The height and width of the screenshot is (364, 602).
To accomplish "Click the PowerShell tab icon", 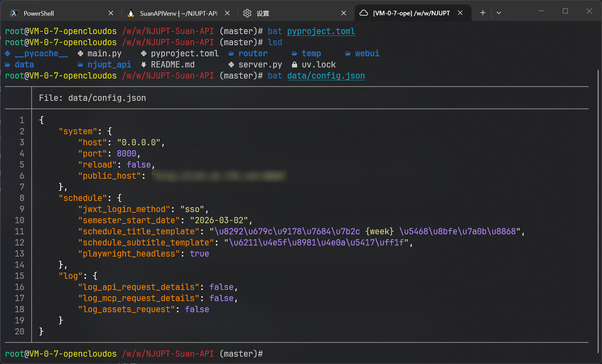I will point(14,13).
